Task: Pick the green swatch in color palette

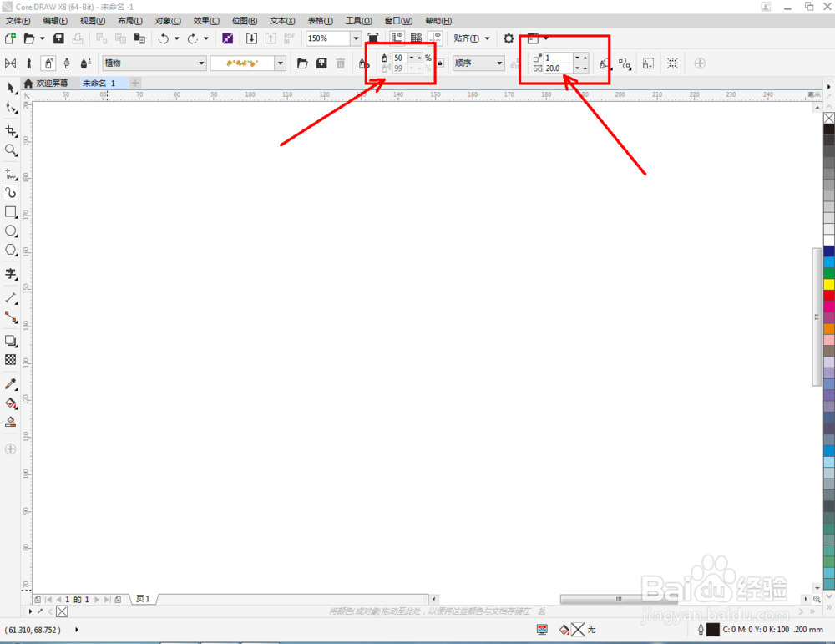Action: coord(829,273)
